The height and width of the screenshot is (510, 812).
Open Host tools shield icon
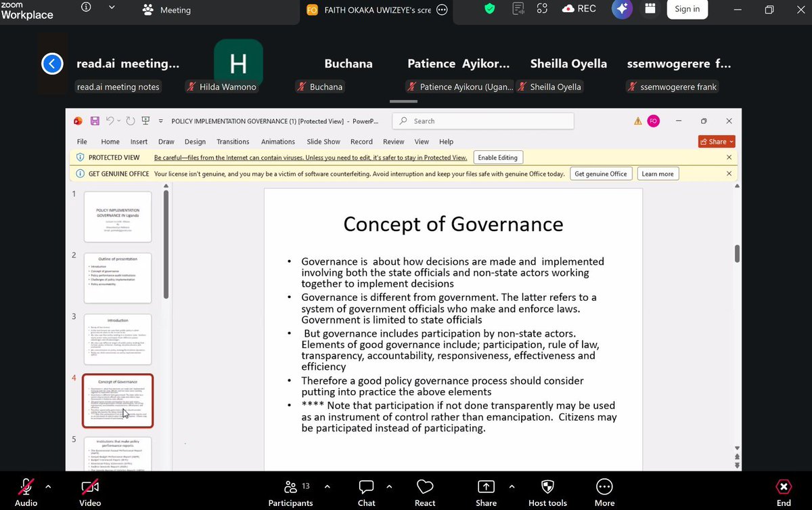547,487
